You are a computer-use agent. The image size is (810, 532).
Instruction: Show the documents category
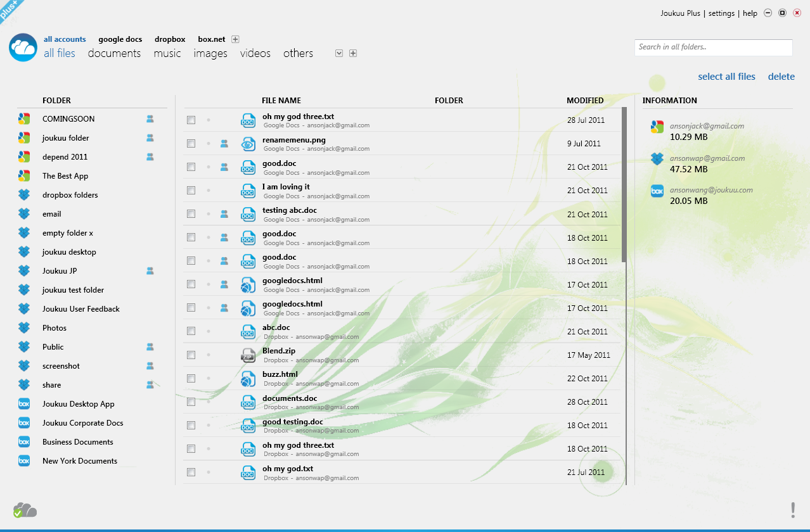point(114,53)
